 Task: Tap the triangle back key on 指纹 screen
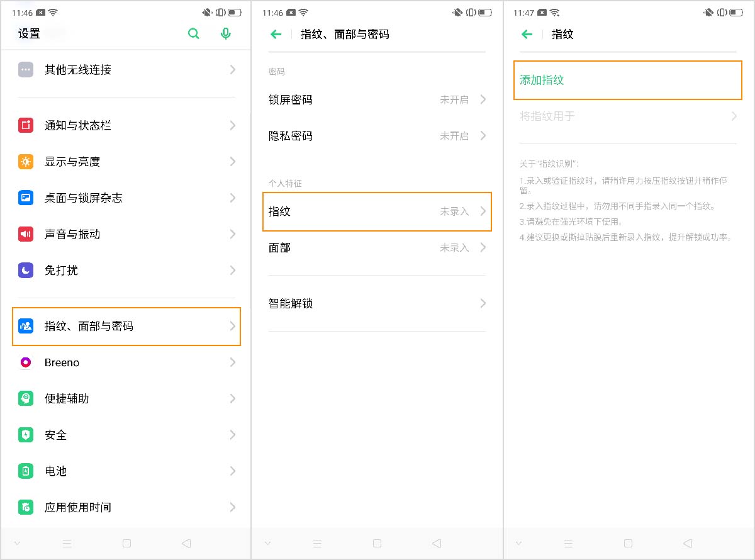click(x=688, y=543)
